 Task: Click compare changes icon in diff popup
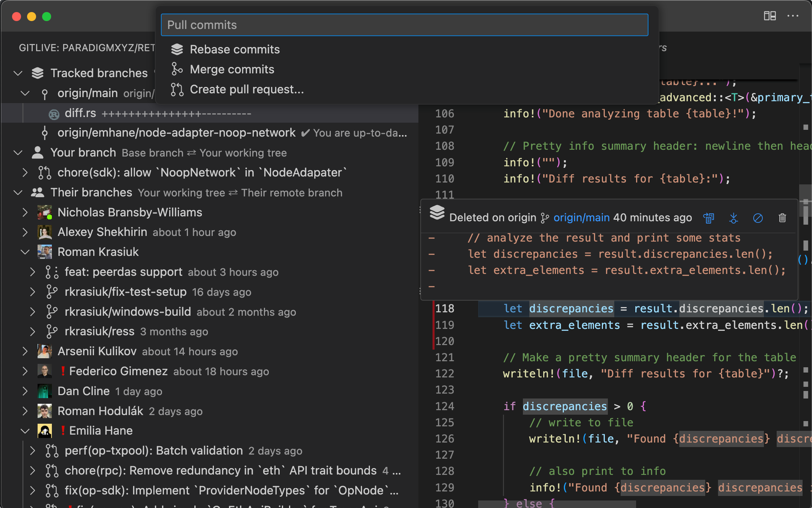click(709, 218)
